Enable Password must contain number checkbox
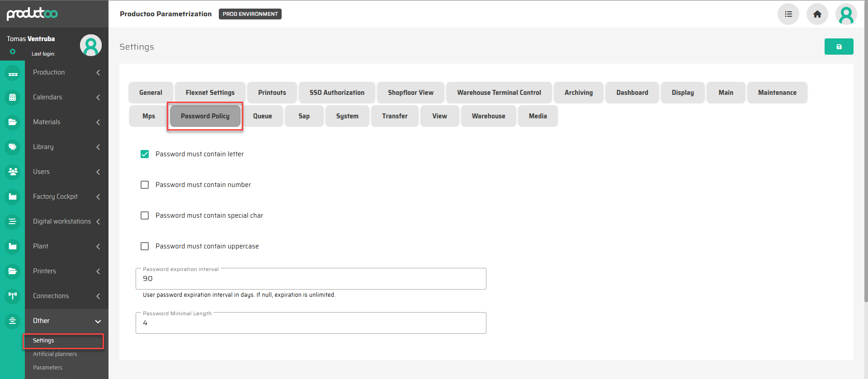The width and height of the screenshot is (868, 379). (x=145, y=185)
